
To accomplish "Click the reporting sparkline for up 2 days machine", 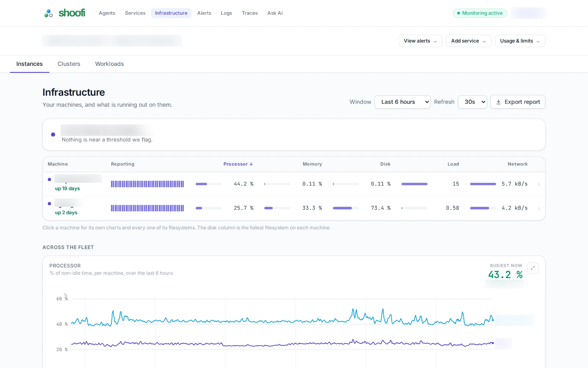I will [x=147, y=208].
